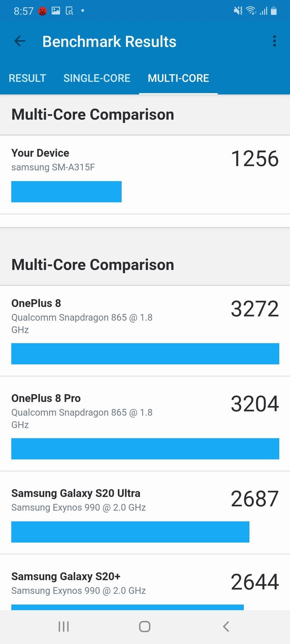
Task: Tap the Samsung Galaxy S20+ entry
Action: [113, 583]
